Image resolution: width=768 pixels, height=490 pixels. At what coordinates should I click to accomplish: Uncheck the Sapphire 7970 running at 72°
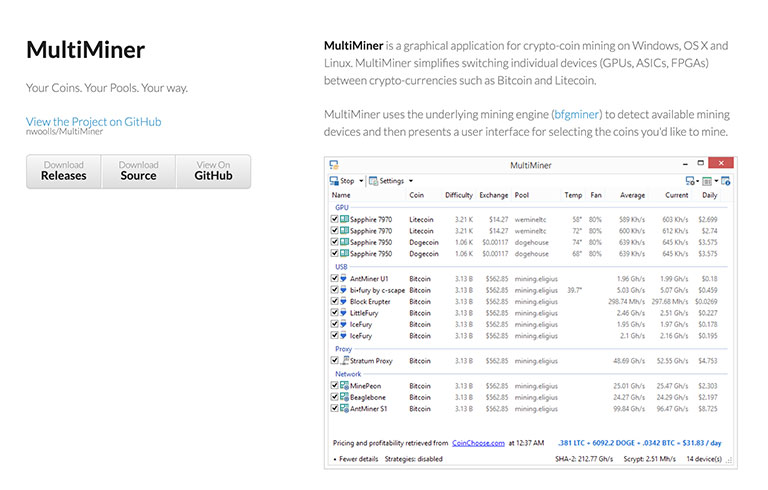coord(335,230)
